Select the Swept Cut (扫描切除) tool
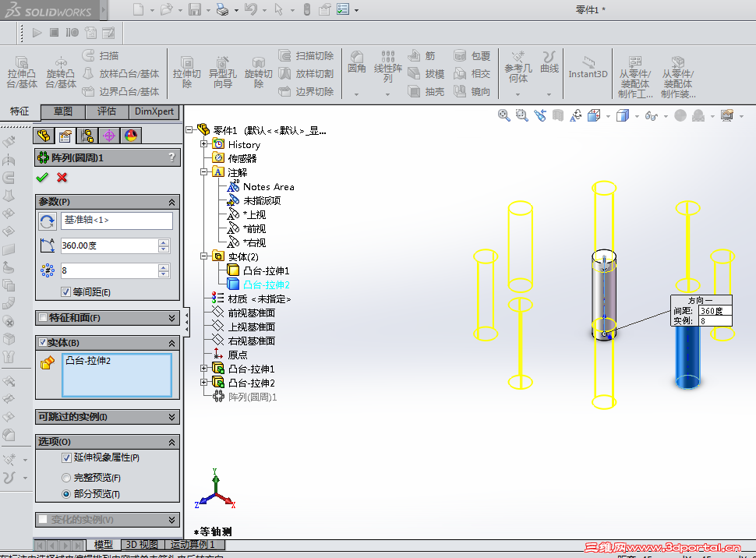756x558 pixels. [306, 55]
